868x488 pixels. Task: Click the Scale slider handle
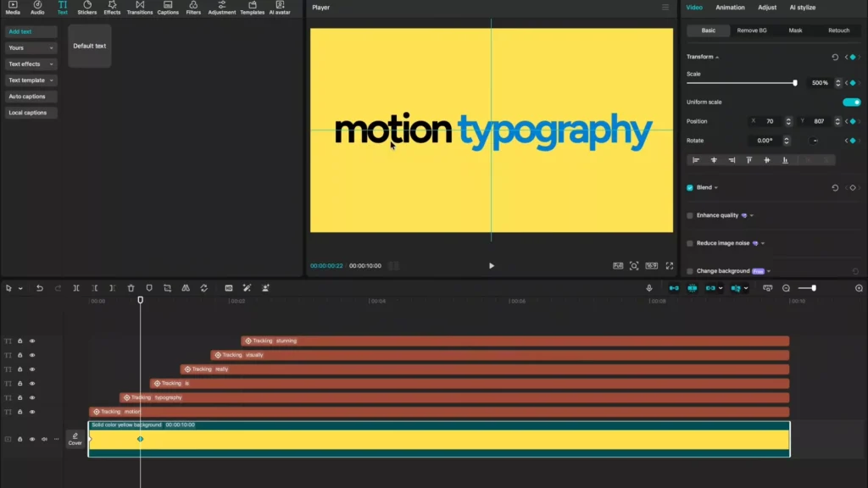click(x=794, y=83)
